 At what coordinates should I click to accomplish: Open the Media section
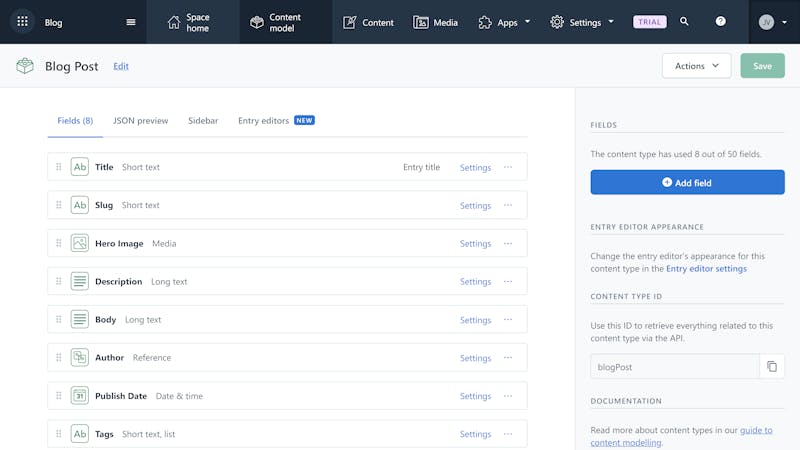[x=435, y=22]
